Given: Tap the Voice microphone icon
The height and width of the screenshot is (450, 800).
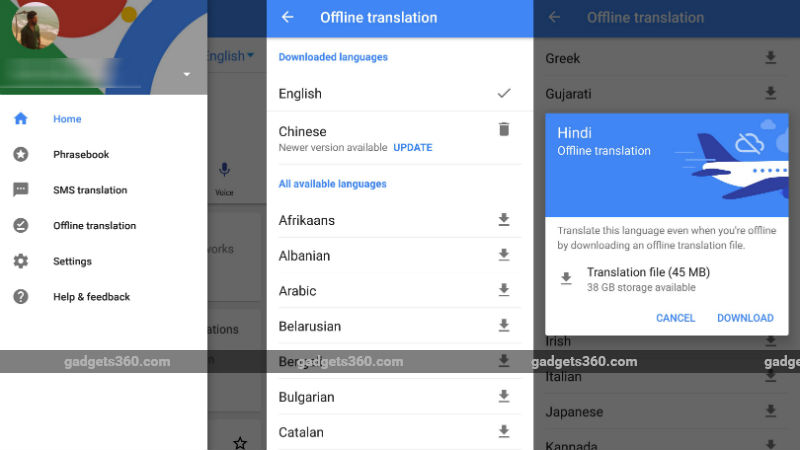Looking at the screenshot, I should pyautogui.click(x=224, y=172).
